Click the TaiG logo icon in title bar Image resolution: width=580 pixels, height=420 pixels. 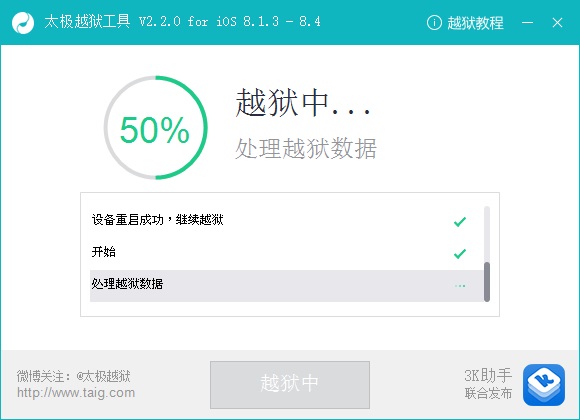pos(23,23)
